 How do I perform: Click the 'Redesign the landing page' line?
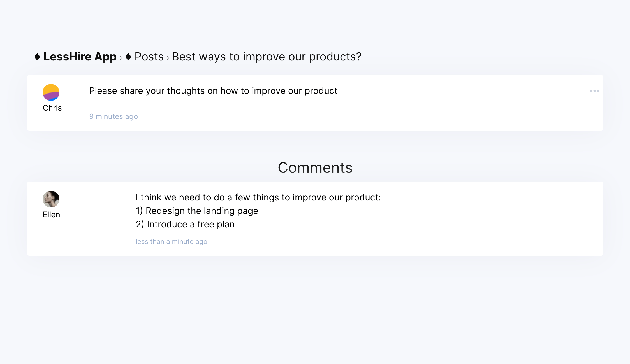197,211
